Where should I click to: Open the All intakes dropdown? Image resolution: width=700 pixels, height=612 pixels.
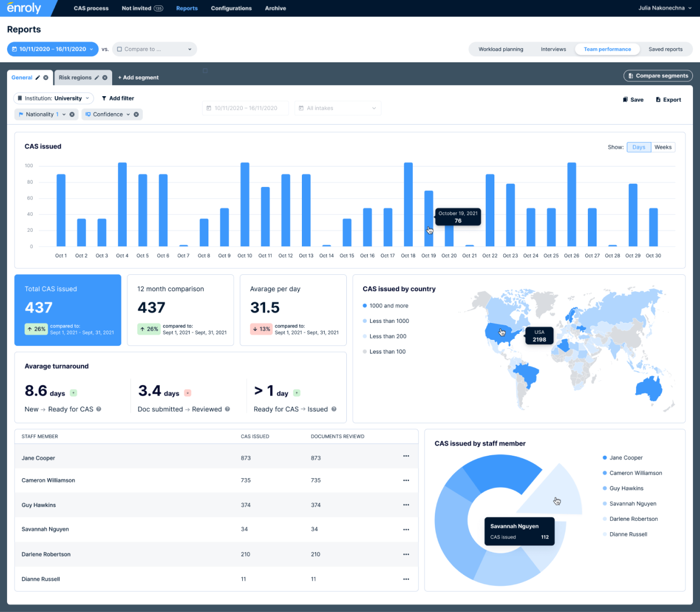[x=338, y=108]
